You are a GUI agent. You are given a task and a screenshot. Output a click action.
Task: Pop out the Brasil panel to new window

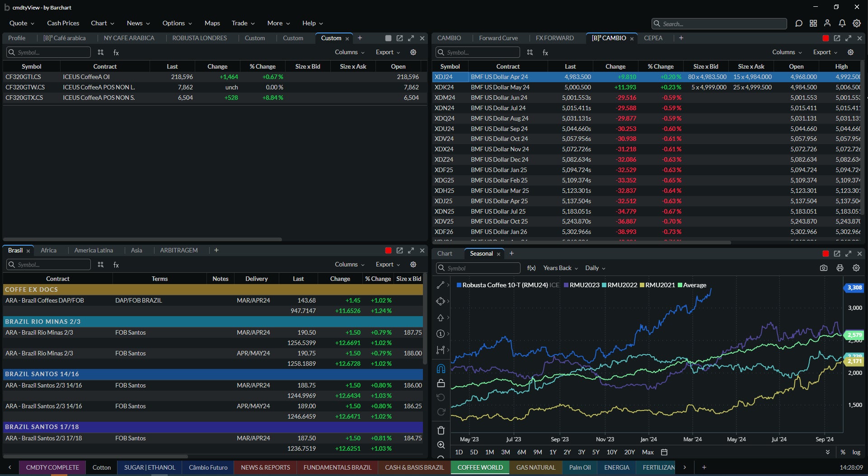[399, 250]
